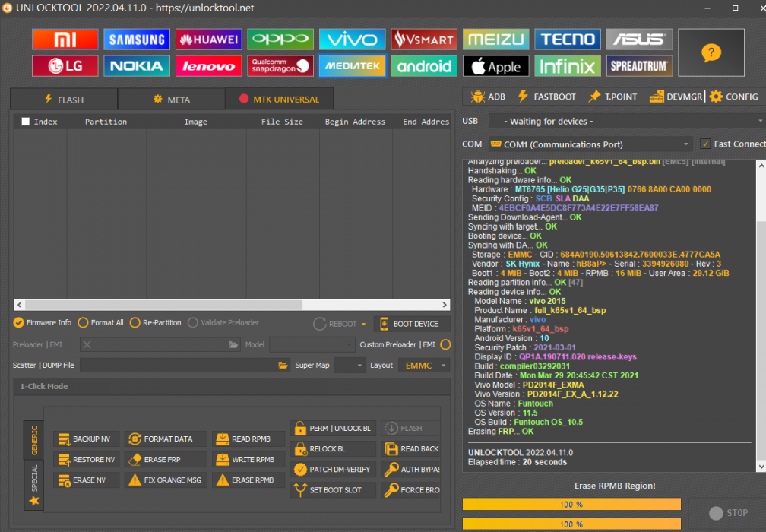This screenshot has height=532, width=766.
Task: Select the Vsmart brand logo
Action: click(424, 40)
